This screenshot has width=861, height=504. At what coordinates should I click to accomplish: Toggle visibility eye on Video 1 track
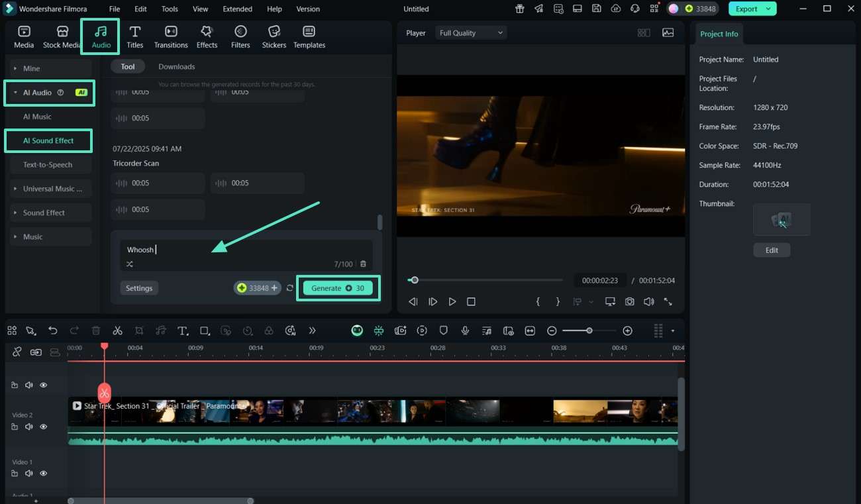coord(44,474)
